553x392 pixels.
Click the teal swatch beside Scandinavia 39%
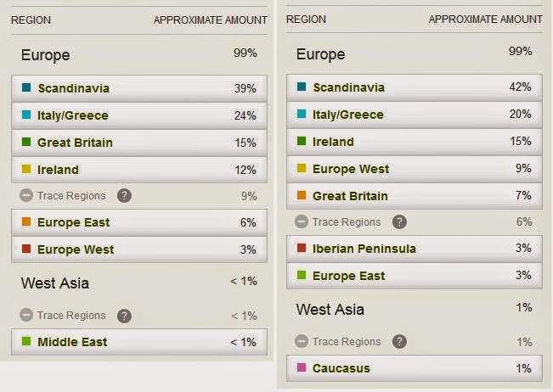[26, 88]
